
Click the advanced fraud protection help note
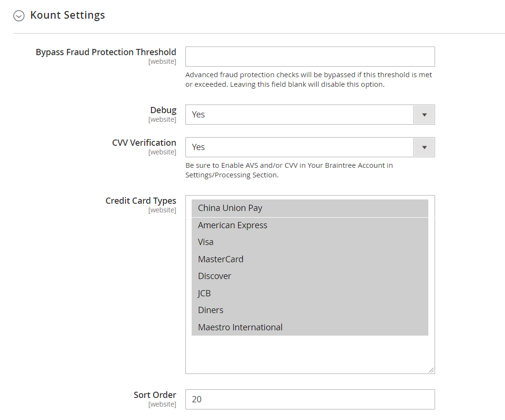pyautogui.click(x=309, y=80)
